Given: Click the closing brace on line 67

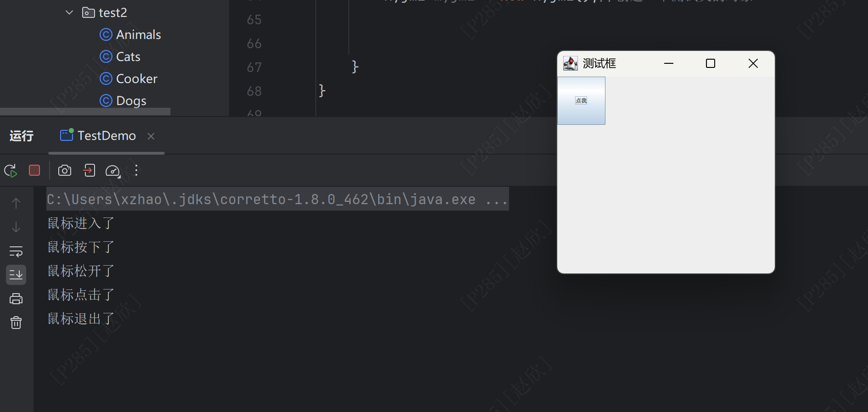Looking at the screenshot, I should pyautogui.click(x=355, y=67).
